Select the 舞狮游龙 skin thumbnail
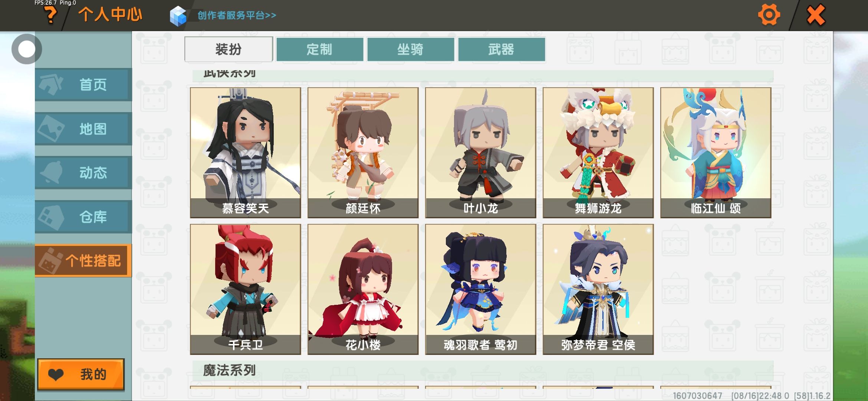This screenshot has height=401, width=868. click(x=598, y=153)
